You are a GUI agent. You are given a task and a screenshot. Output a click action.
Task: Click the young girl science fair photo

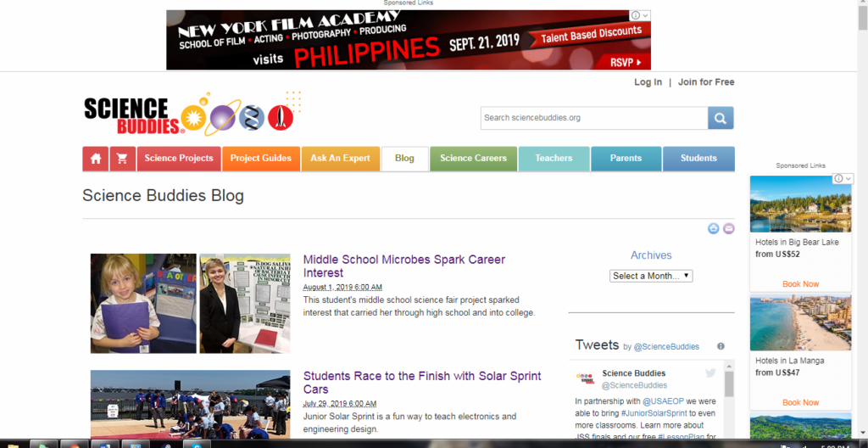coord(143,303)
